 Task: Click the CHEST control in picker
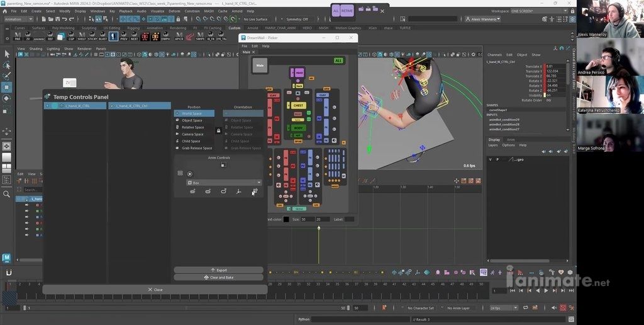coord(298,105)
